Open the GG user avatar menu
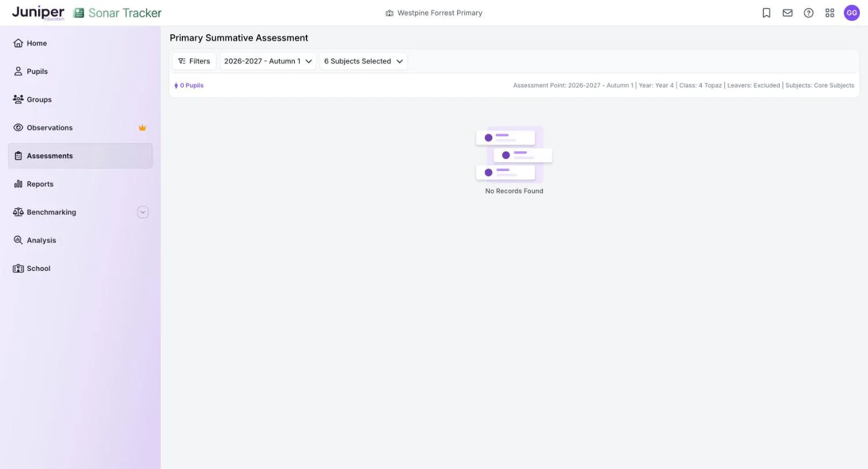Screen dimensions: 868x469 click(x=852, y=13)
